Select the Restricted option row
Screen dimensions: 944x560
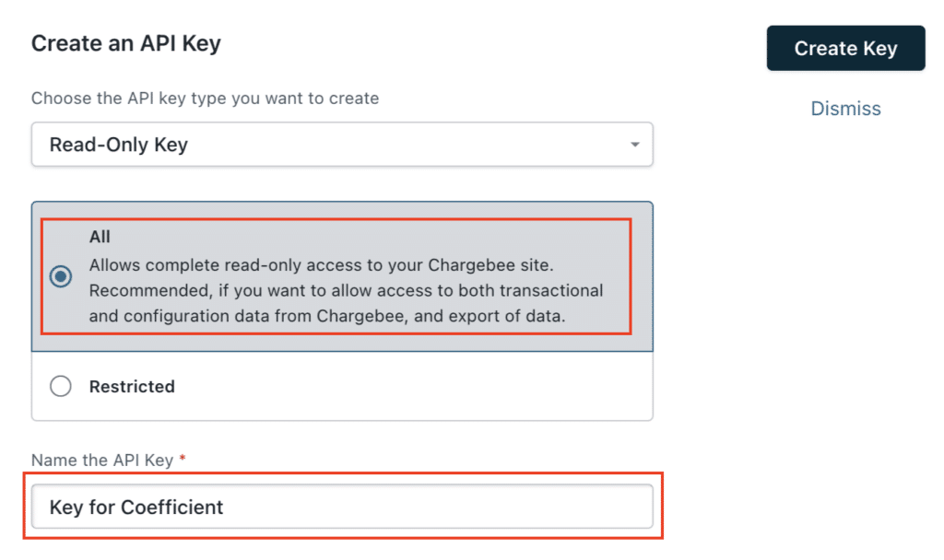342,386
